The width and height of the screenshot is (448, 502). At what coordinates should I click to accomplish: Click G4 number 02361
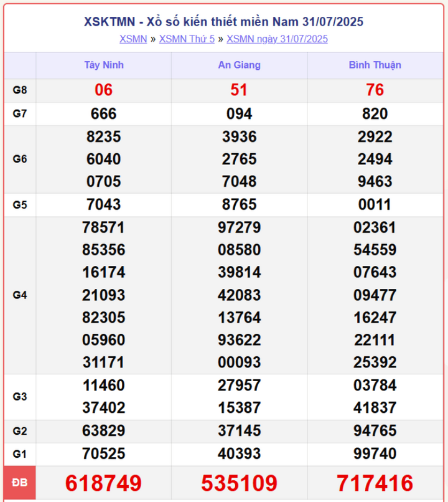pos(375,227)
